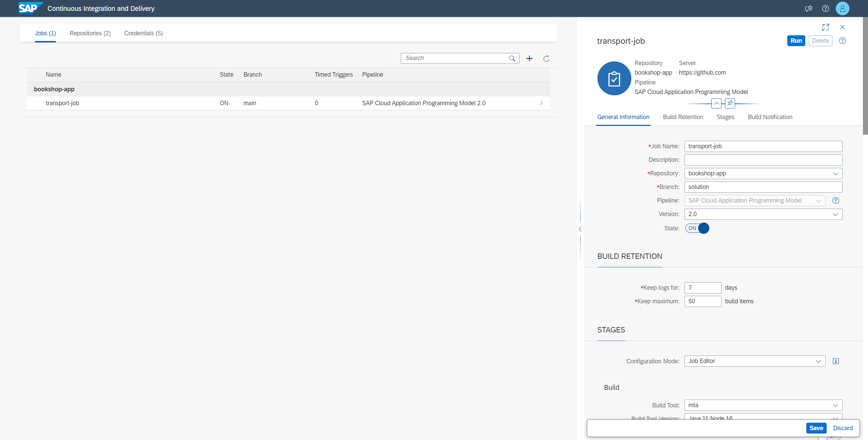This screenshot has width=868, height=440.
Task: Click the SAP logo
Action: pyautogui.click(x=31, y=8)
